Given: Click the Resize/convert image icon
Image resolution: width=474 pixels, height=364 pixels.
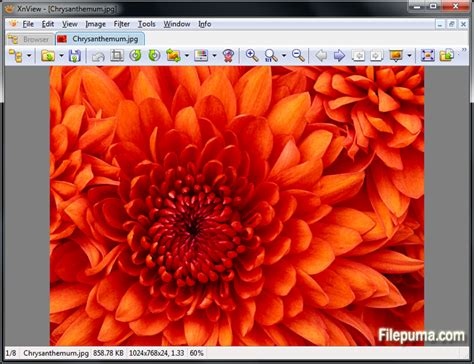Looking at the screenshot, I should [x=174, y=55].
